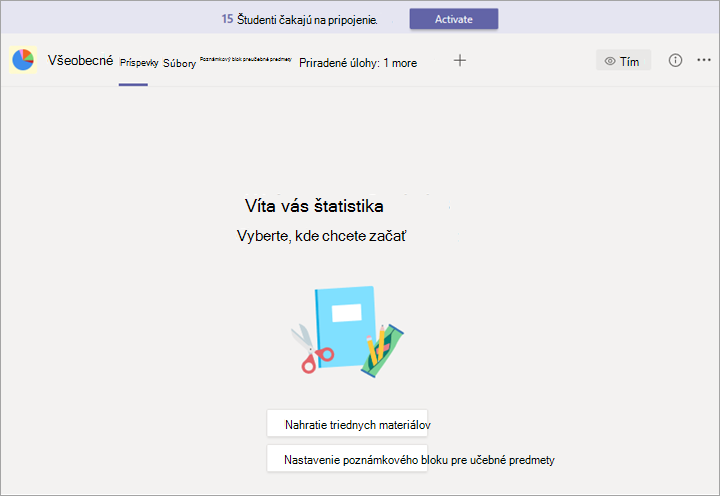The width and height of the screenshot is (720, 496).
Task: Open the Poznámkový blok pre učebné predmety tab
Action: pos(246,59)
